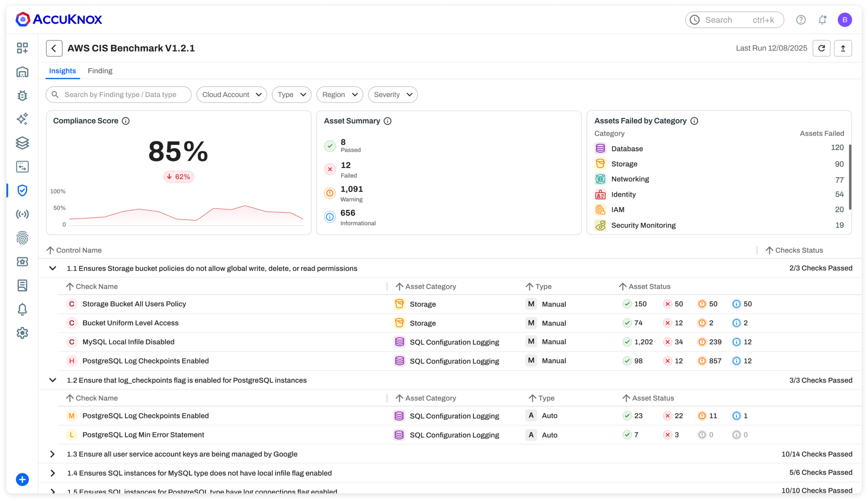Switch to the Finding tab
This screenshot has width=868, height=501.
(x=100, y=70)
